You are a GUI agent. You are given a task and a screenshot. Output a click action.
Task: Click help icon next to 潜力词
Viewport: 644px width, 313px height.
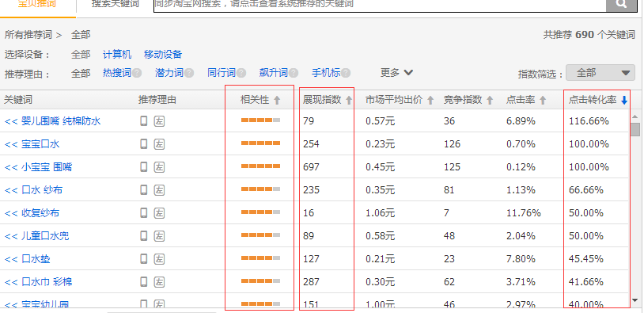coord(189,73)
